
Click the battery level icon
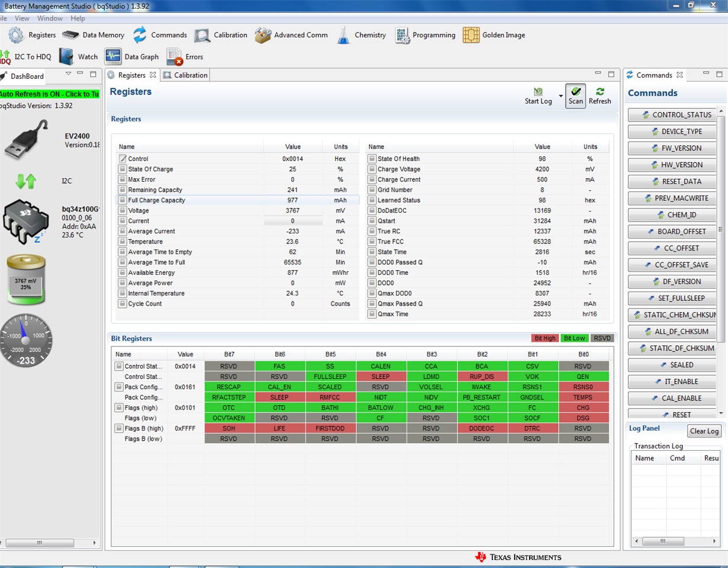click(x=26, y=280)
